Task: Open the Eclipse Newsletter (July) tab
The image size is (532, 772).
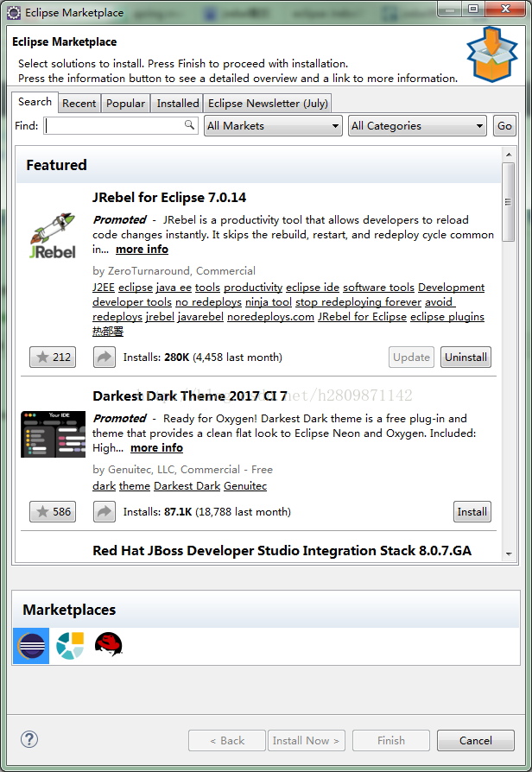Action: point(268,104)
